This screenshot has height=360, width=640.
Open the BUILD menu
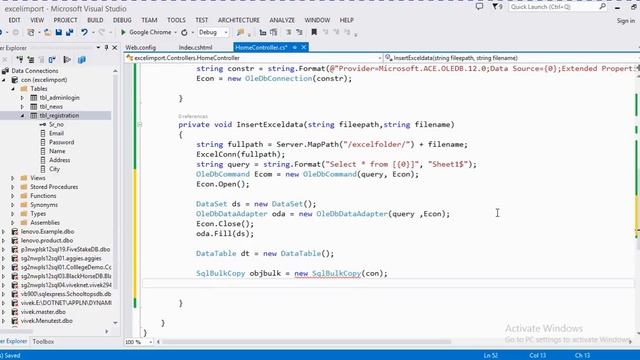pyautogui.click(x=95, y=20)
